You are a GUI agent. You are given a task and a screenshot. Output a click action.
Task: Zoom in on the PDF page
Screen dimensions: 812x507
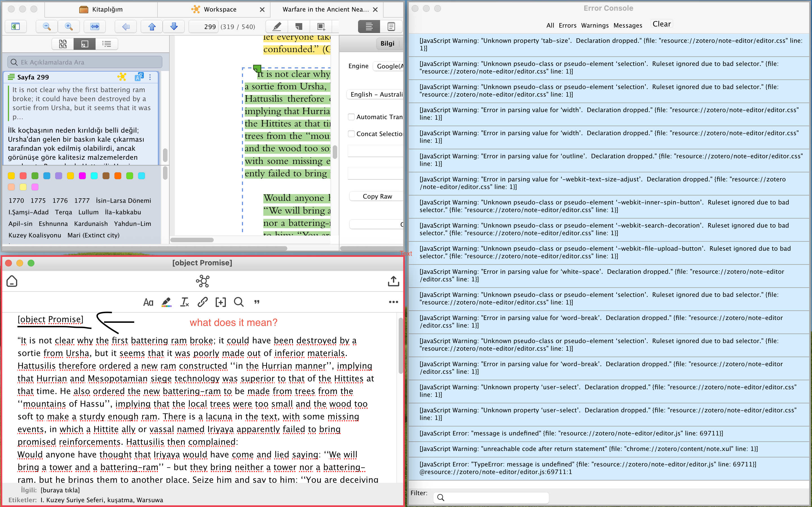click(69, 26)
